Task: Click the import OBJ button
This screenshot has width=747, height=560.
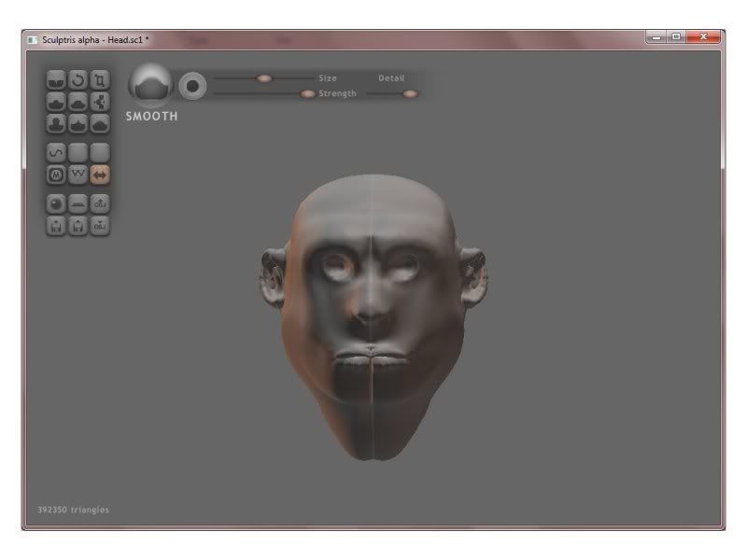Action: (100, 203)
